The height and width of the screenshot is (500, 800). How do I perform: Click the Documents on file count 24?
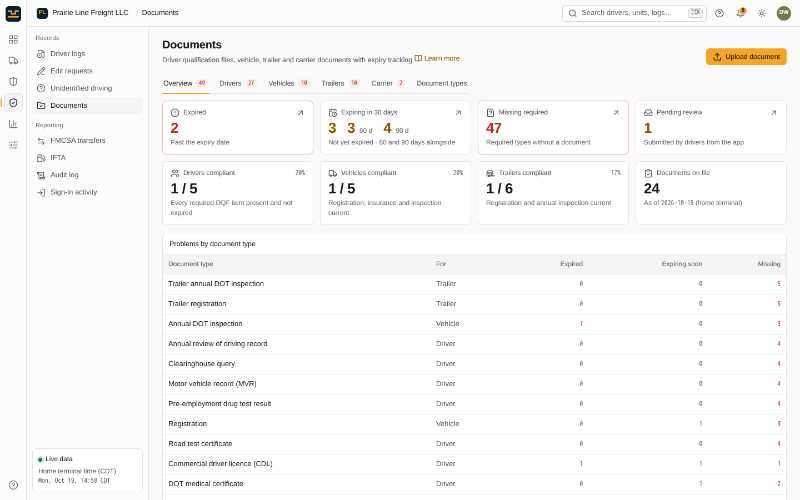coord(652,189)
